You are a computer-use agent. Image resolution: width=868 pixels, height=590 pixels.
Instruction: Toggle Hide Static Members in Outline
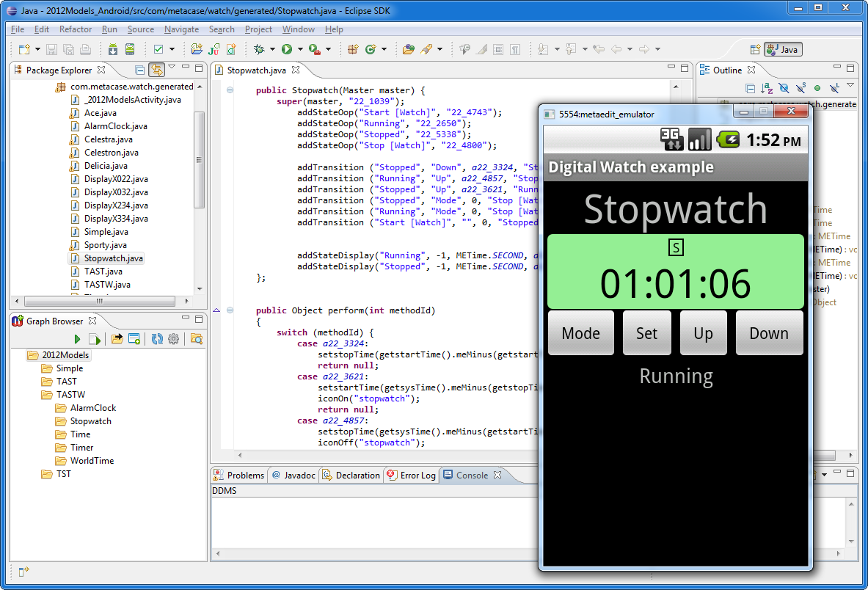(800, 88)
